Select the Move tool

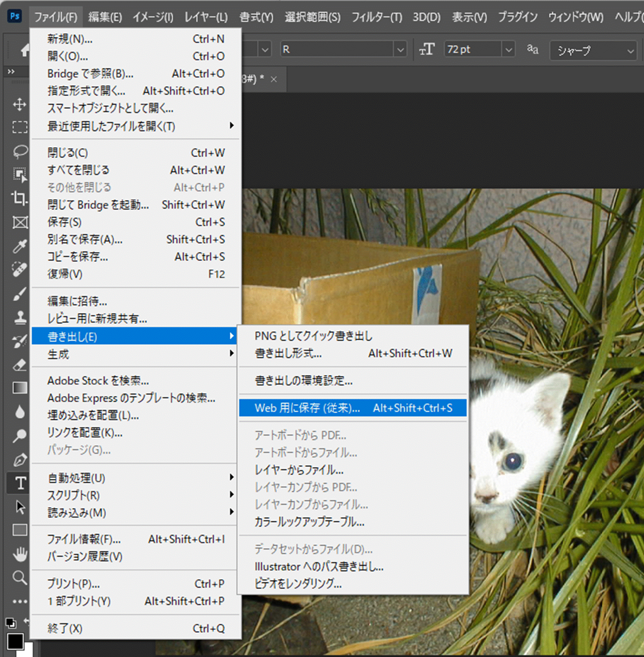(x=20, y=105)
